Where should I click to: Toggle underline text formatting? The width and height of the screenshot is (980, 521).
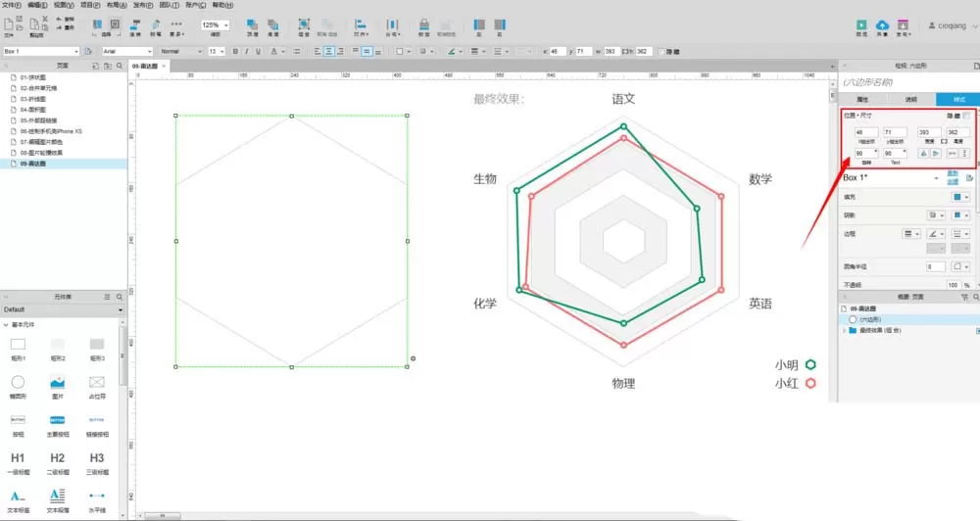258,51
